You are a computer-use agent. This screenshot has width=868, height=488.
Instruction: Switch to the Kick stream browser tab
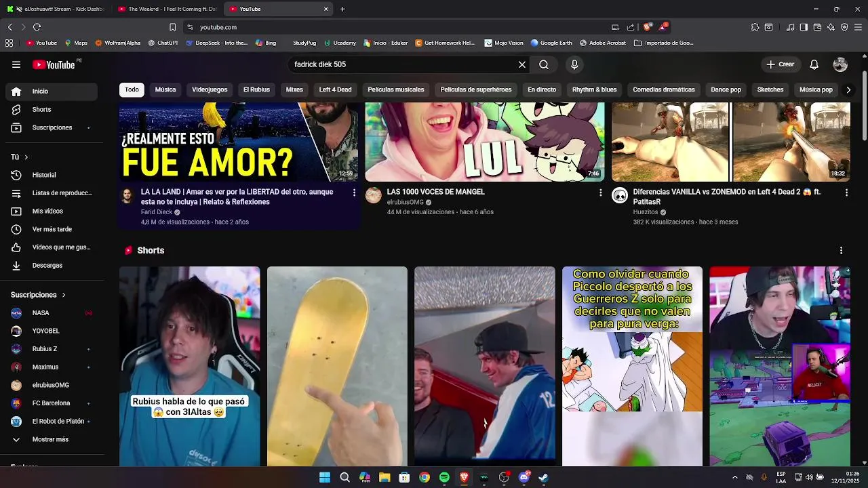(56, 9)
